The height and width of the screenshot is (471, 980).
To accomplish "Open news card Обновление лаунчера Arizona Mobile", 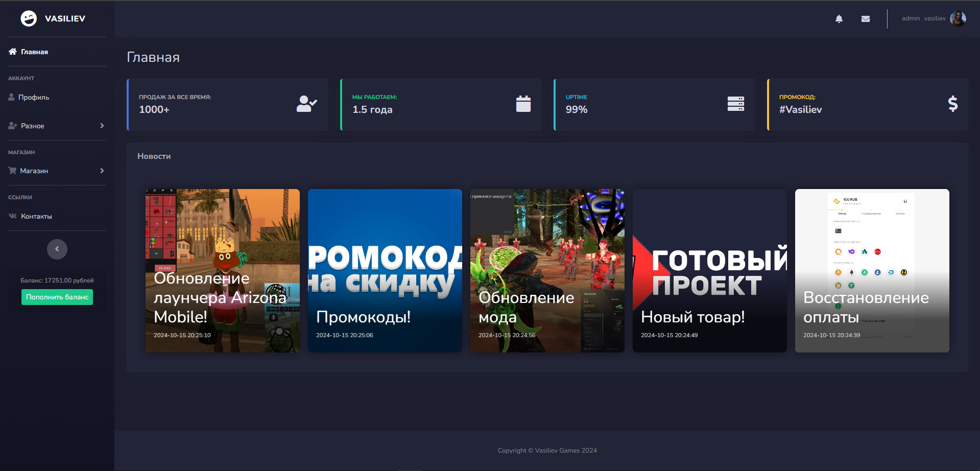I will click(x=223, y=271).
